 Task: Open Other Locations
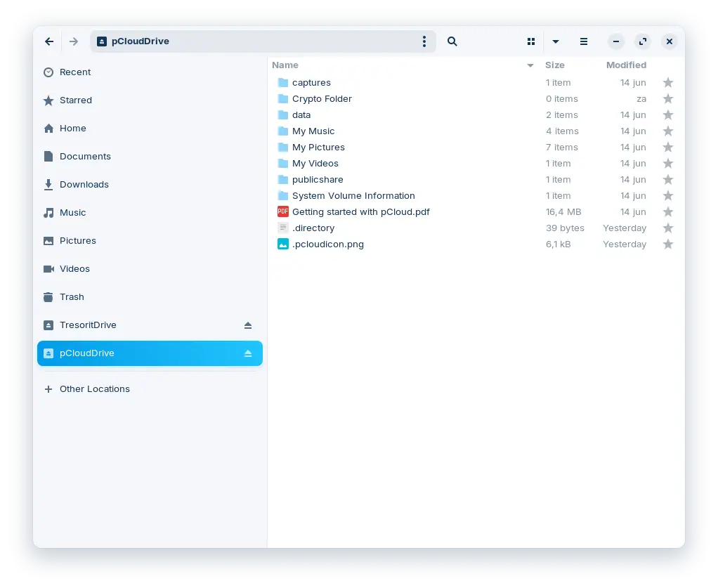[150, 389]
